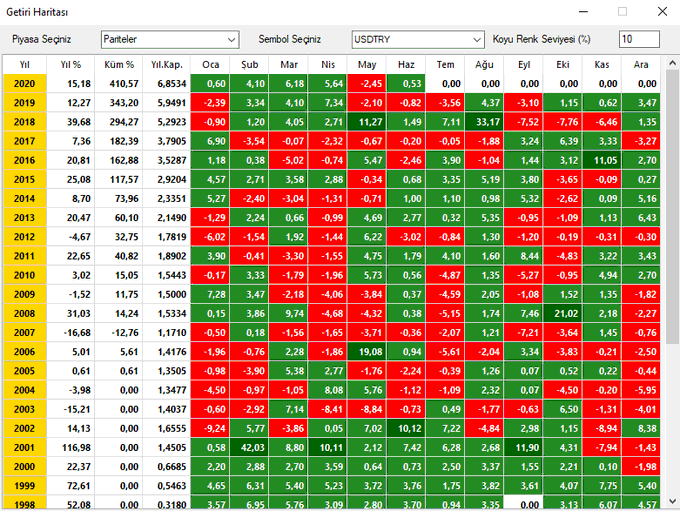Click the Haz month column header
The width and height of the screenshot is (680, 511).
406,65
